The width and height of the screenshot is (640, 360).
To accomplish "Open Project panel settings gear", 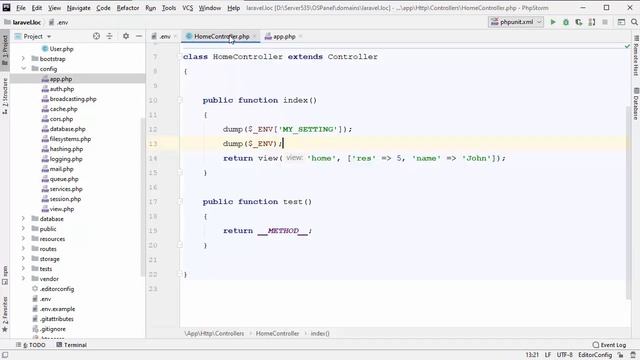I will coord(126,36).
